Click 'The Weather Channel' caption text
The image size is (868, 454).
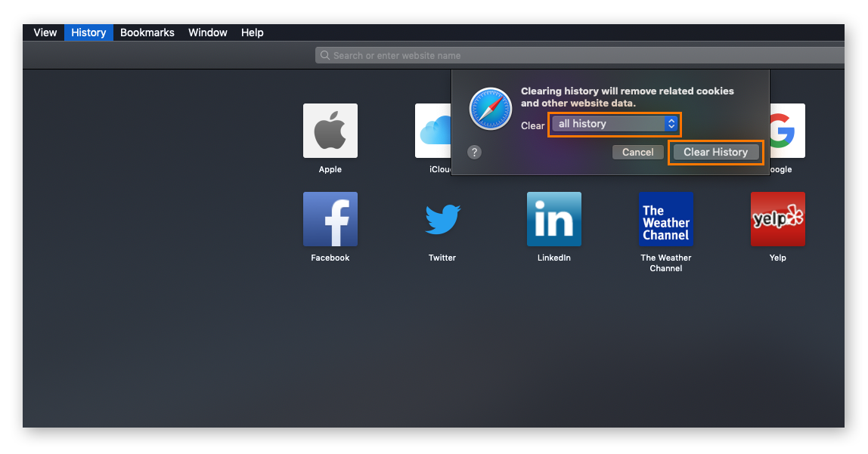pyautogui.click(x=666, y=263)
